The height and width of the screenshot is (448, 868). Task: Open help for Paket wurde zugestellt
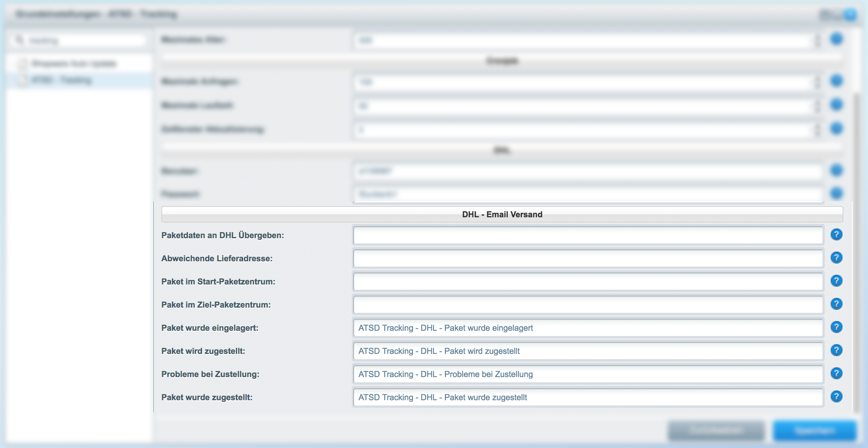point(836,396)
